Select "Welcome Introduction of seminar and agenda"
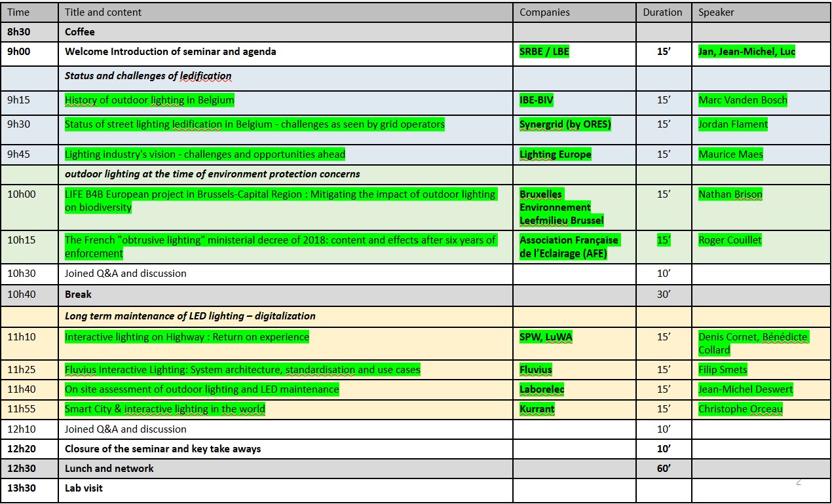The height and width of the screenshot is (504, 832). [170, 52]
